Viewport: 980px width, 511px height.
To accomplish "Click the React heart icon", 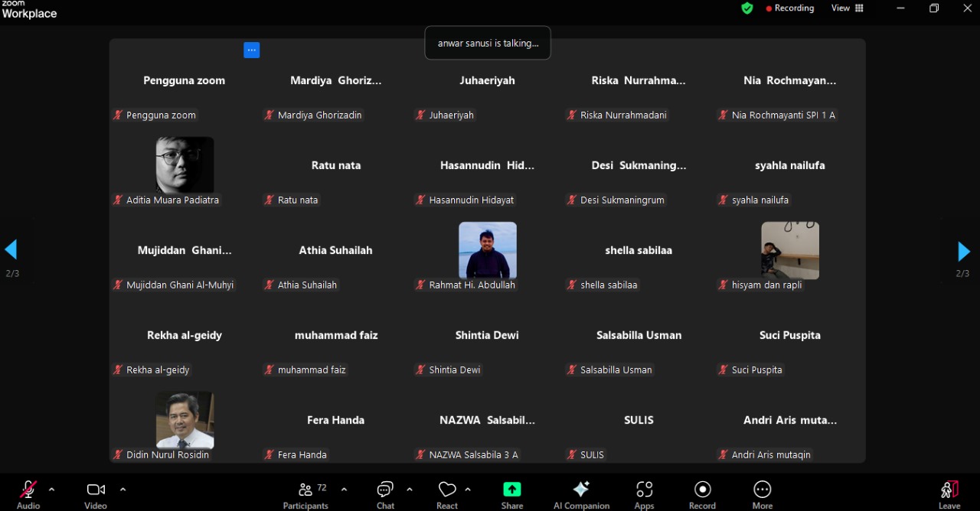I will (447, 490).
